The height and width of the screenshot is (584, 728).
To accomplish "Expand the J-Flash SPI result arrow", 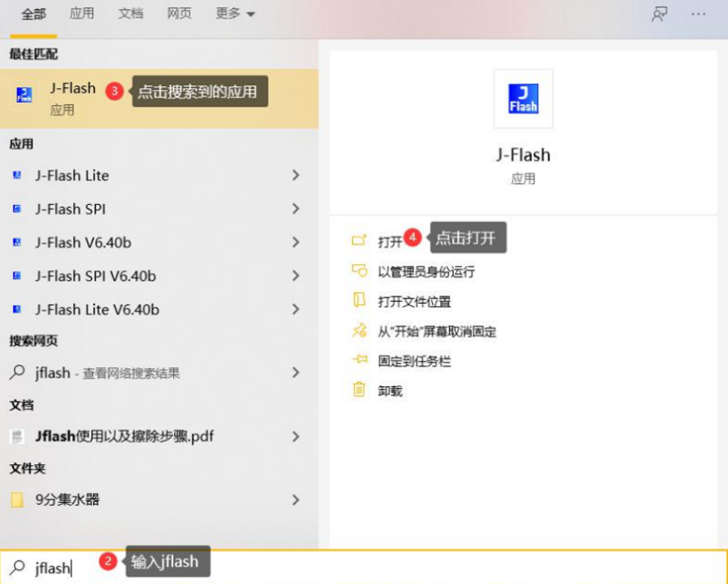I will [x=296, y=209].
